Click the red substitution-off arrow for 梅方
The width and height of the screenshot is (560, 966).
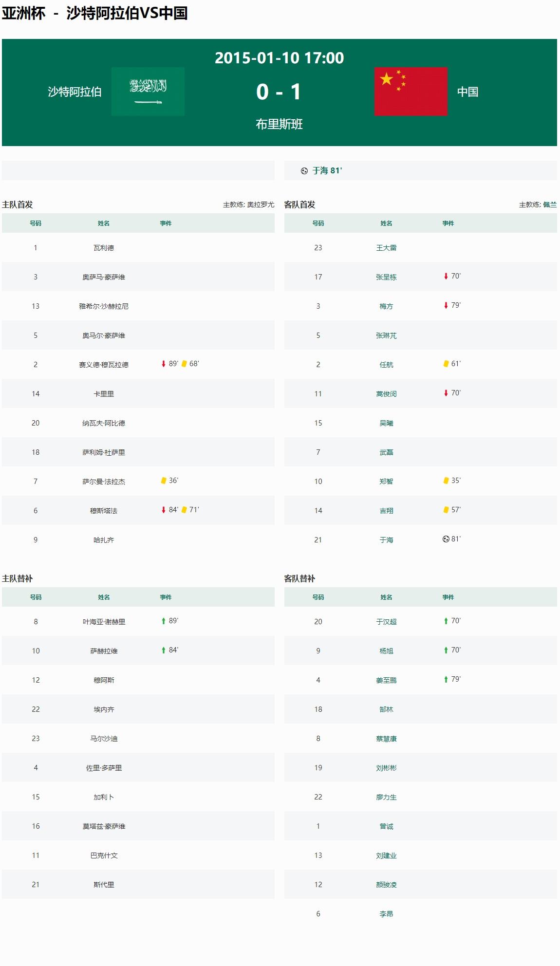(x=446, y=306)
